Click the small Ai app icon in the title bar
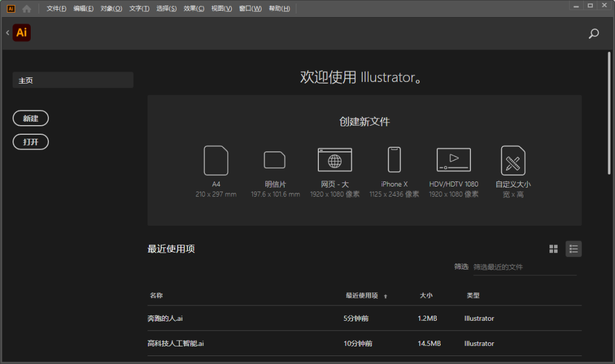The height and width of the screenshot is (364, 615). [x=11, y=9]
